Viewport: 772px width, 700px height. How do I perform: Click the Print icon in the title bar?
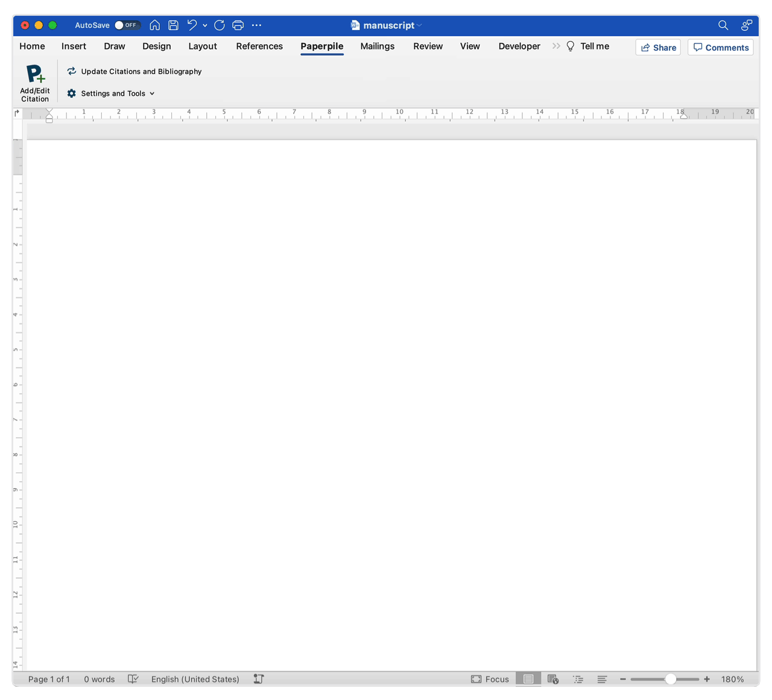pos(238,25)
